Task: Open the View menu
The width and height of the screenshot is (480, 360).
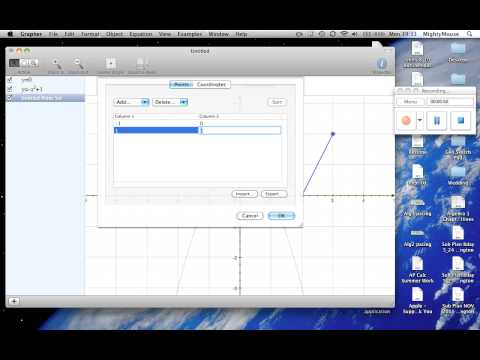Action: pyautogui.click(x=165, y=34)
